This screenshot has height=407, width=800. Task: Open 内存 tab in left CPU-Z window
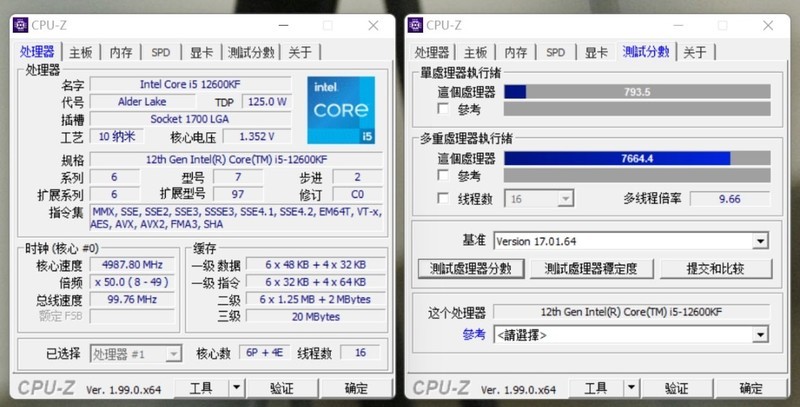coord(121,52)
